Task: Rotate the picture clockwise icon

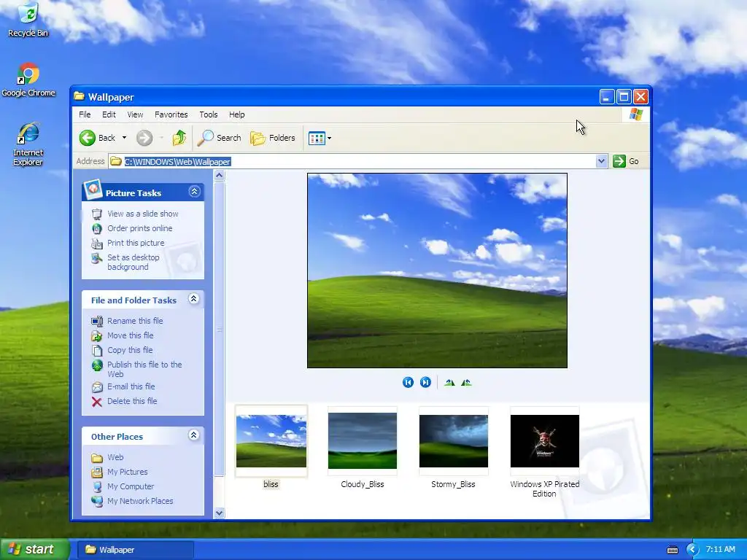Action: 449,382
